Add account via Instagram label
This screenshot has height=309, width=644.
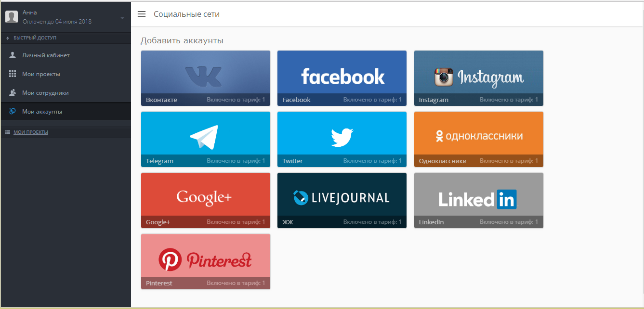434,100
